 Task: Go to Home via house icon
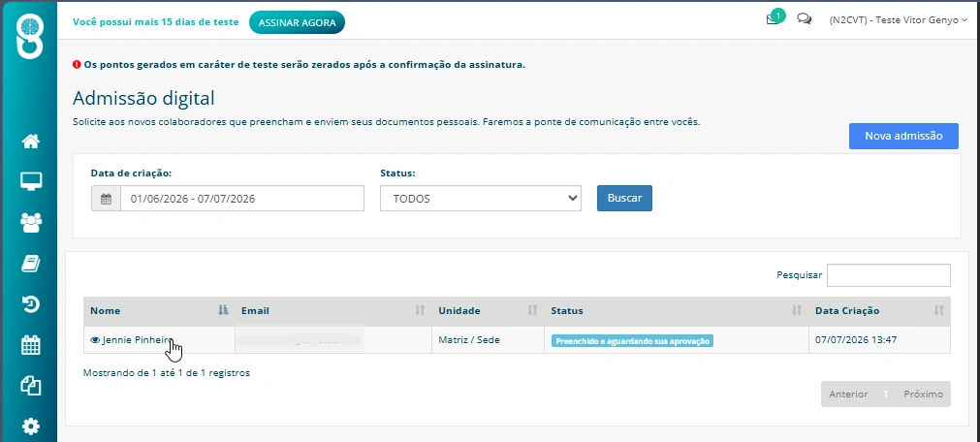point(31,142)
